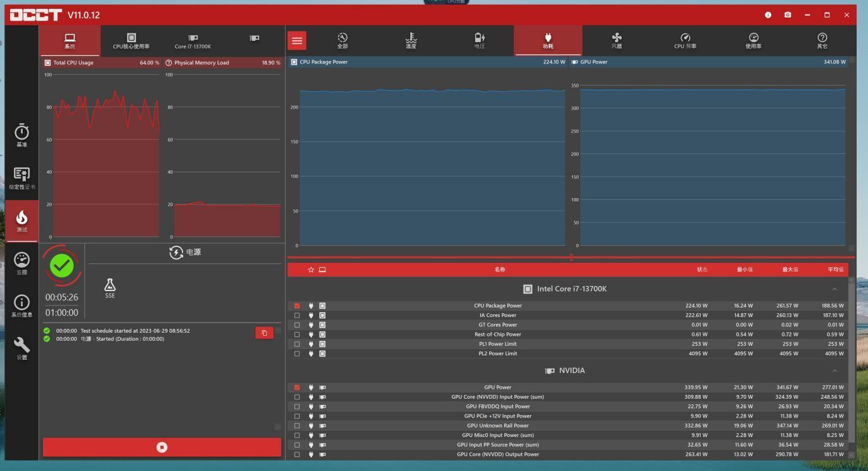Sort by the 名称 column header
This screenshot has width=868, height=471.
point(500,270)
